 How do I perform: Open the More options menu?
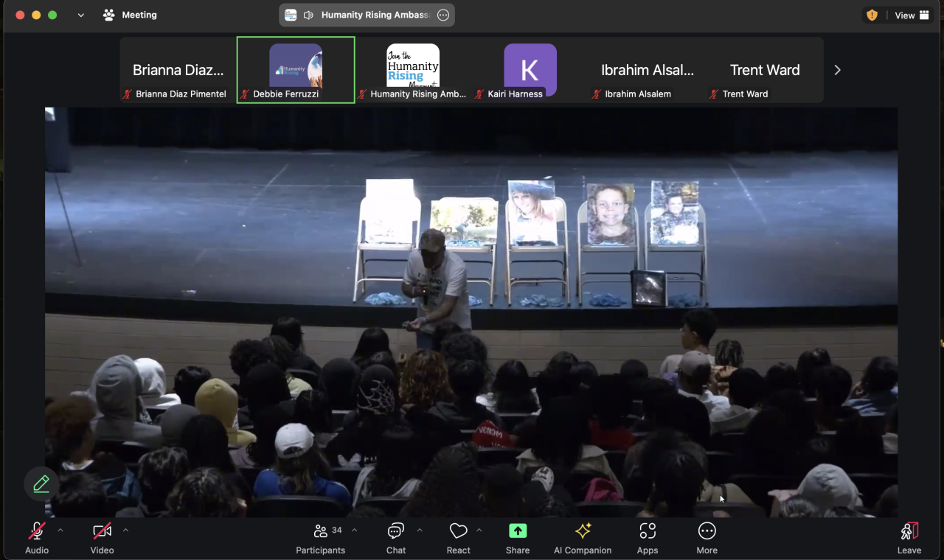[x=707, y=538]
